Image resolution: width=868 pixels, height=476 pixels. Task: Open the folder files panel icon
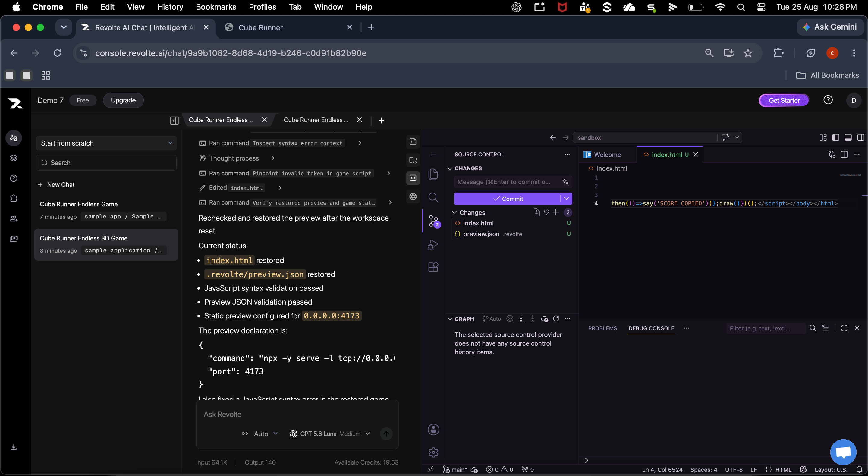tap(413, 160)
